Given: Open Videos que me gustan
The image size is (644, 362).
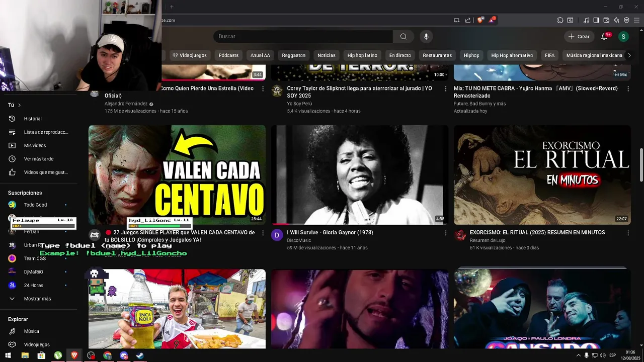Looking at the screenshot, I should (39, 172).
